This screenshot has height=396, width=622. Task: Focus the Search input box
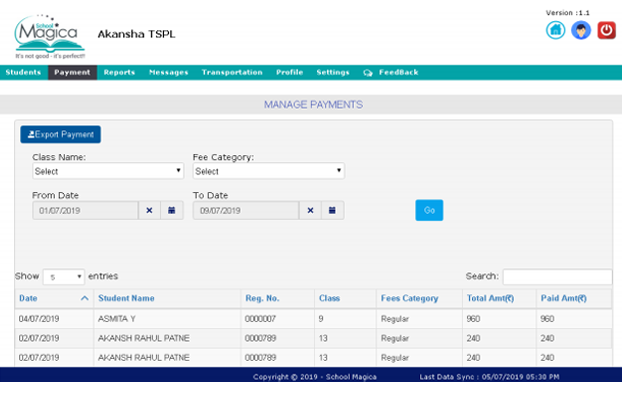(557, 277)
